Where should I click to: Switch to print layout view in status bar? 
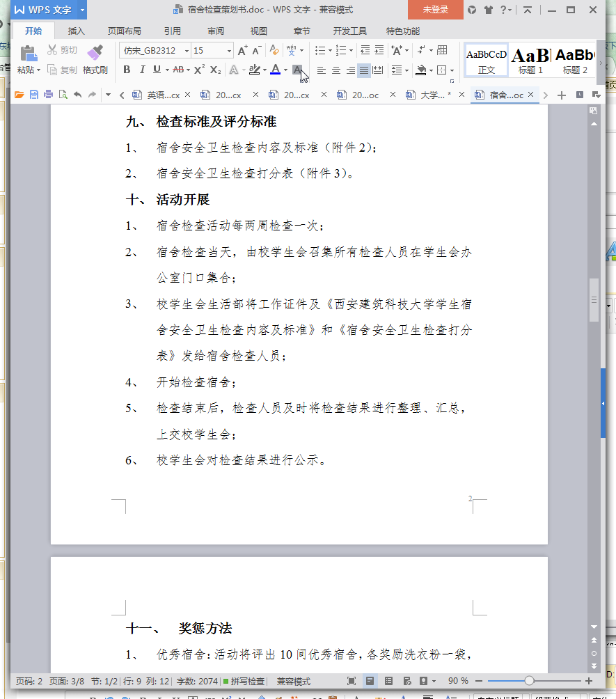(370, 681)
